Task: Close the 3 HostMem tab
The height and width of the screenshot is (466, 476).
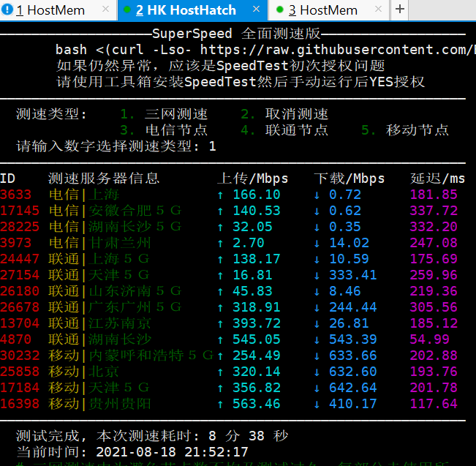Action: (x=378, y=9)
